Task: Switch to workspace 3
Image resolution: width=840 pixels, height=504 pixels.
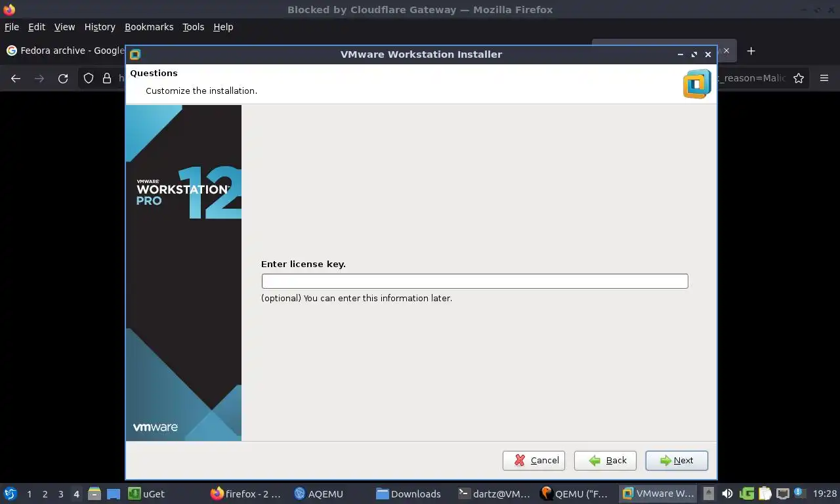Action: coord(60,494)
